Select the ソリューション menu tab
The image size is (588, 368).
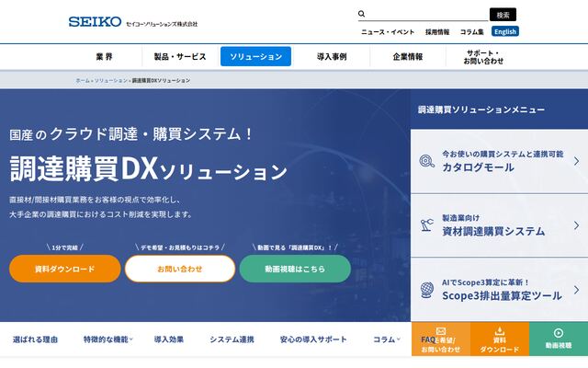(255, 56)
